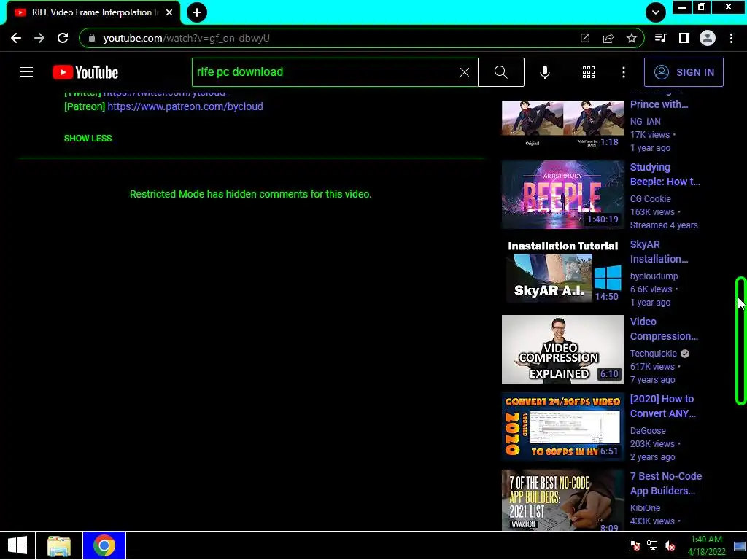Open a new browser tab
Image resolution: width=747 pixels, height=560 pixels.
coord(197,12)
